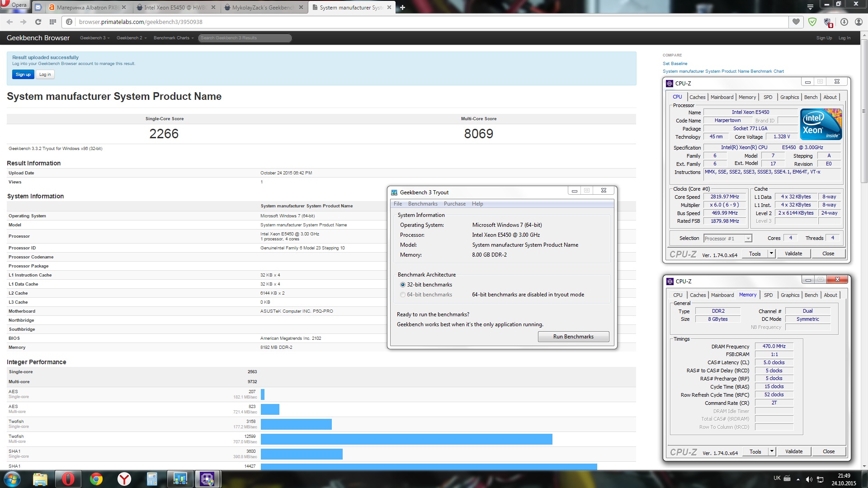Screen dimensions: 868x488
Task: Click Sign Up link in top navbar
Action: pos(824,38)
